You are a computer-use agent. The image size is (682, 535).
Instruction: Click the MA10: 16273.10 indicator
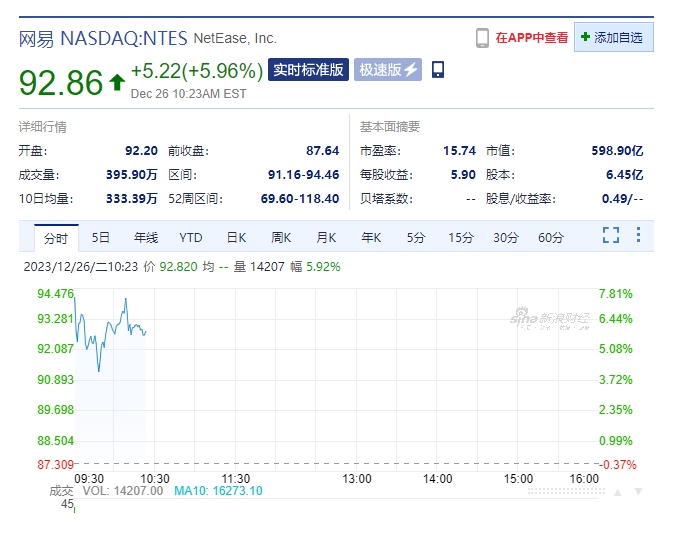tap(218, 491)
